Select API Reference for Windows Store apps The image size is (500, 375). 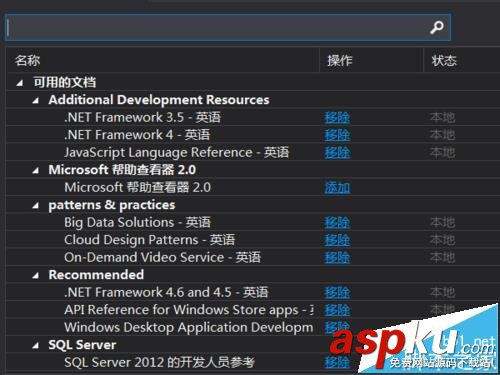(x=189, y=310)
